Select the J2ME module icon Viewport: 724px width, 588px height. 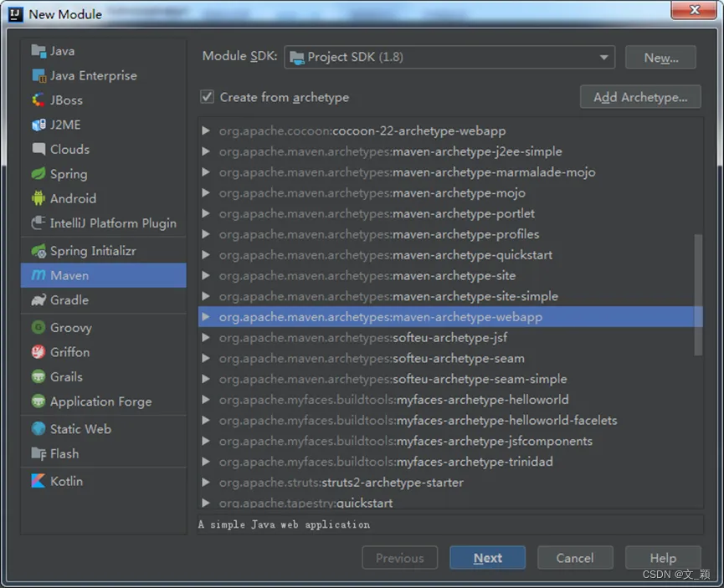[39, 125]
